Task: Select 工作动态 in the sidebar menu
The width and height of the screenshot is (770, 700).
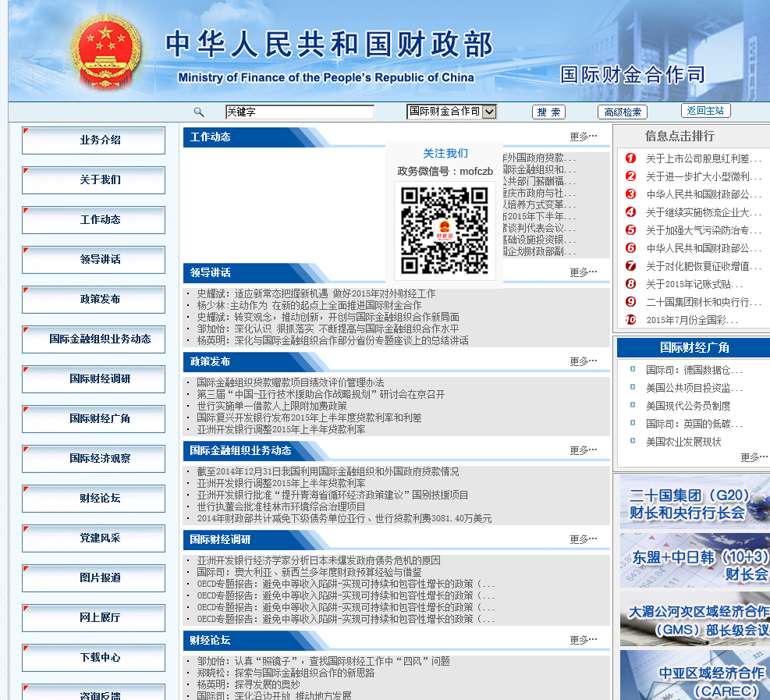Action: [94, 220]
